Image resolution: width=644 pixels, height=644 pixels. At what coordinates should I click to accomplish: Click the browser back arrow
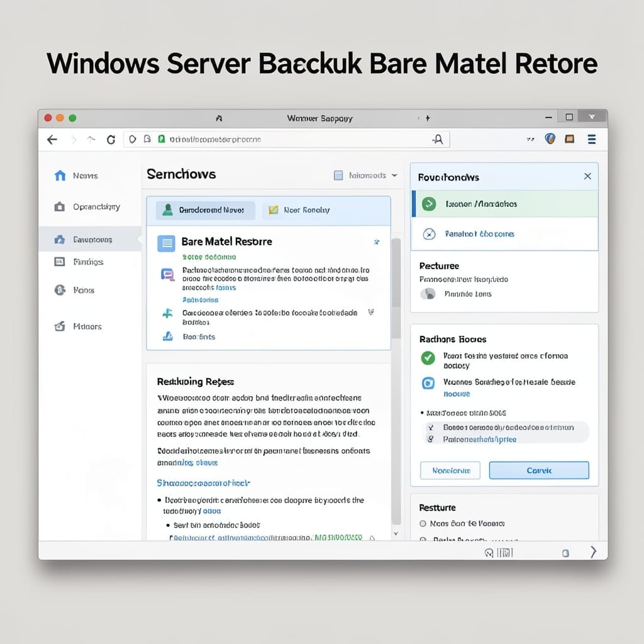(x=52, y=140)
